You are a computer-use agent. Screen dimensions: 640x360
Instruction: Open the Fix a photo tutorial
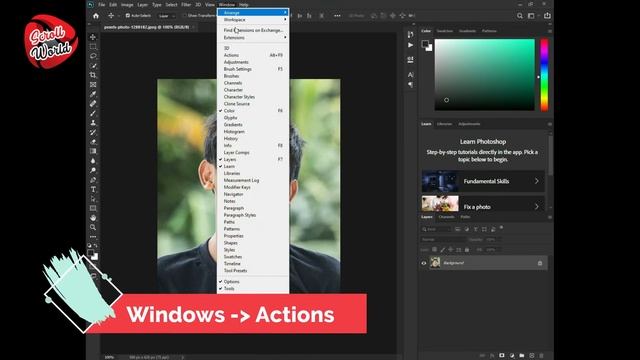[x=483, y=204]
